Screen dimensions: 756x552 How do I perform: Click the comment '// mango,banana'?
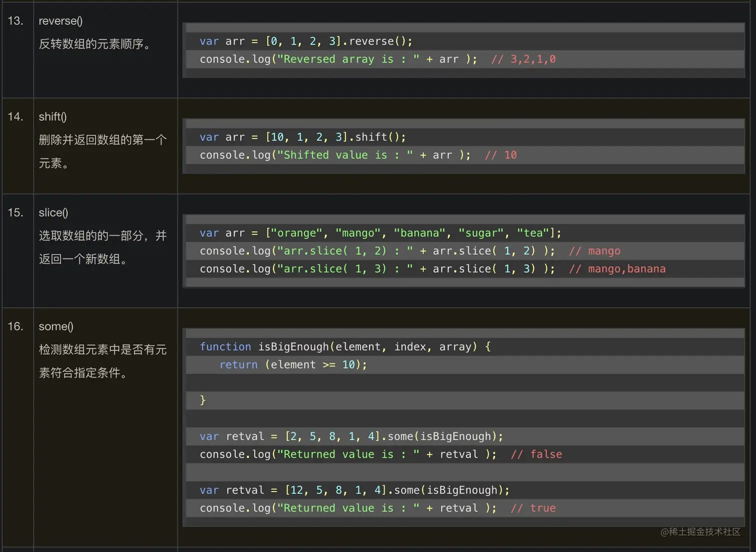click(x=617, y=269)
